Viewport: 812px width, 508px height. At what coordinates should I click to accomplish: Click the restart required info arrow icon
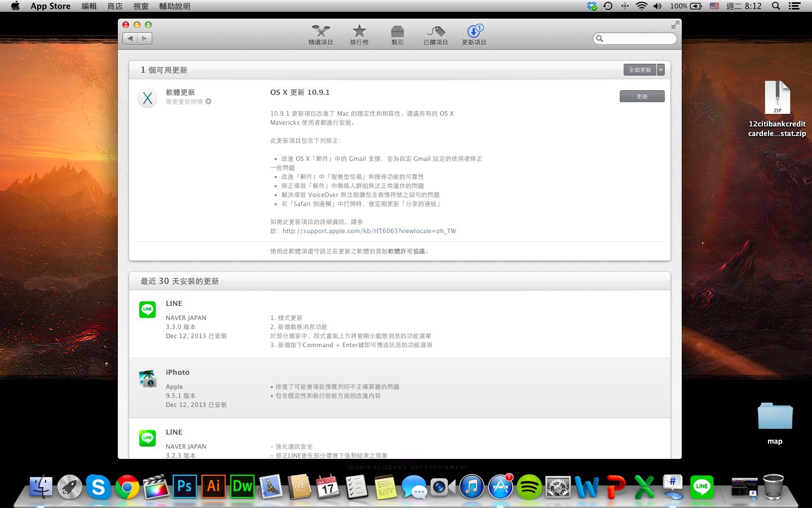pos(208,102)
